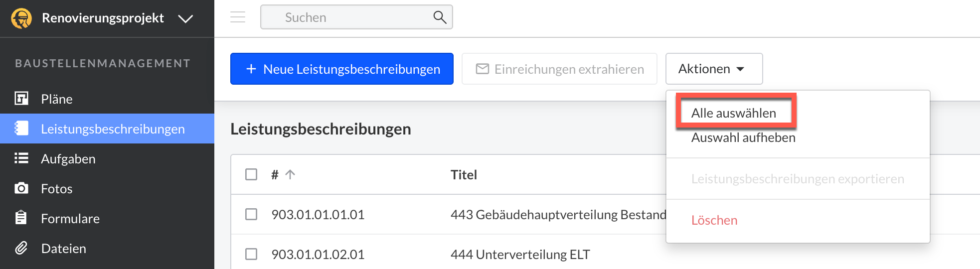Click the Renovierungsprojekt helmet logo icon

[21, 18]
